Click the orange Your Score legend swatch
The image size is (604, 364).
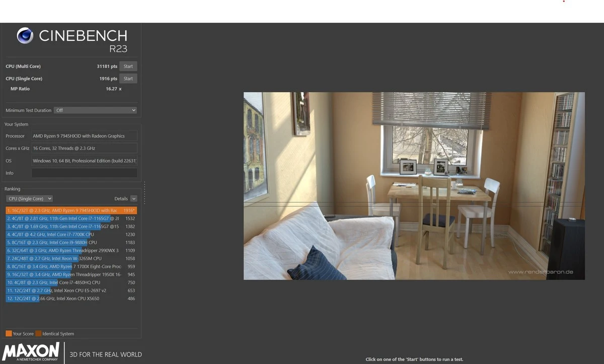[x=9, y=334]
